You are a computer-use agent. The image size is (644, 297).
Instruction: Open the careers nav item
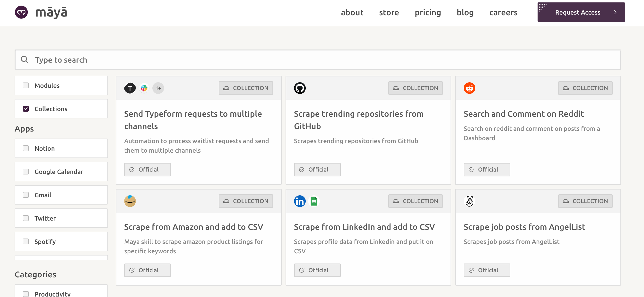tap(503, 12)
